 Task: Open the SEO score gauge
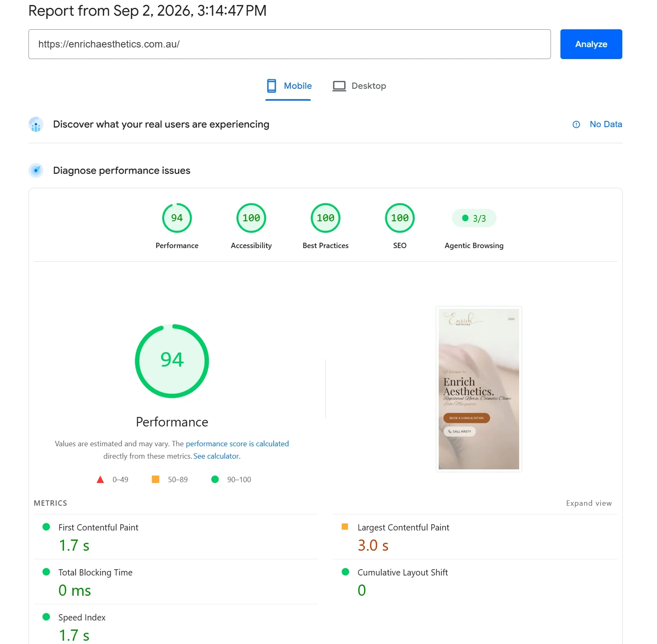(x=400, y=218)
